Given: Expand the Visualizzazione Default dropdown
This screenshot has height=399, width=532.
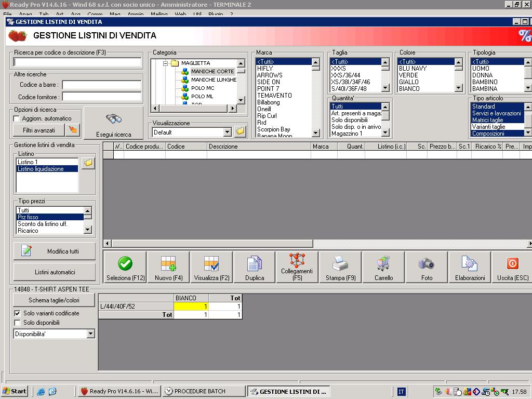Looking at the screenshot, I should pos(227,132).
